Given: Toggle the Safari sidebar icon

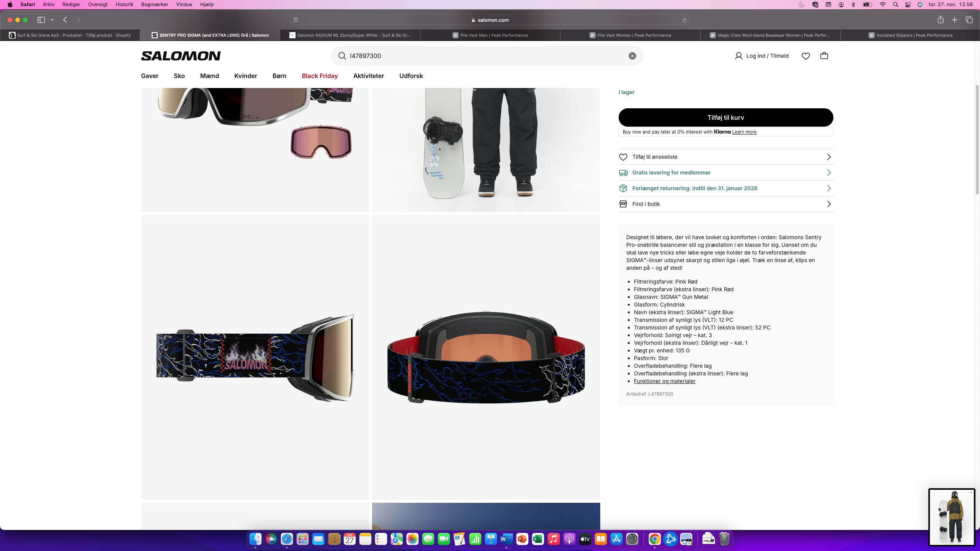Looking at the screenshot, I should click(x=41, y=20).
